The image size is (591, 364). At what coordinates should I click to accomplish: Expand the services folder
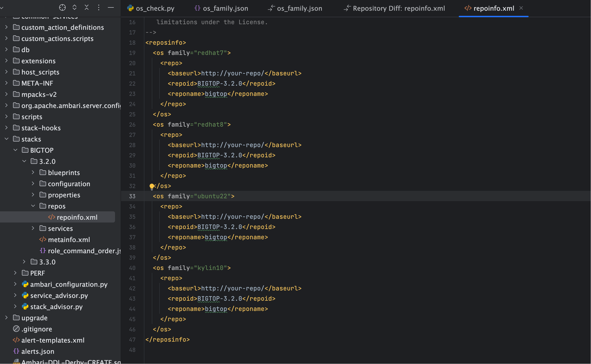point(33,228)
